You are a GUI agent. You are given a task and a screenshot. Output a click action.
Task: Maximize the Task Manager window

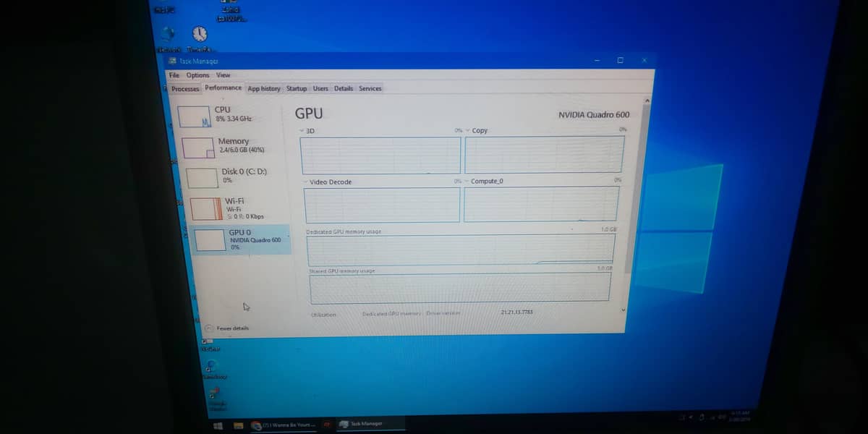point(621,61)
